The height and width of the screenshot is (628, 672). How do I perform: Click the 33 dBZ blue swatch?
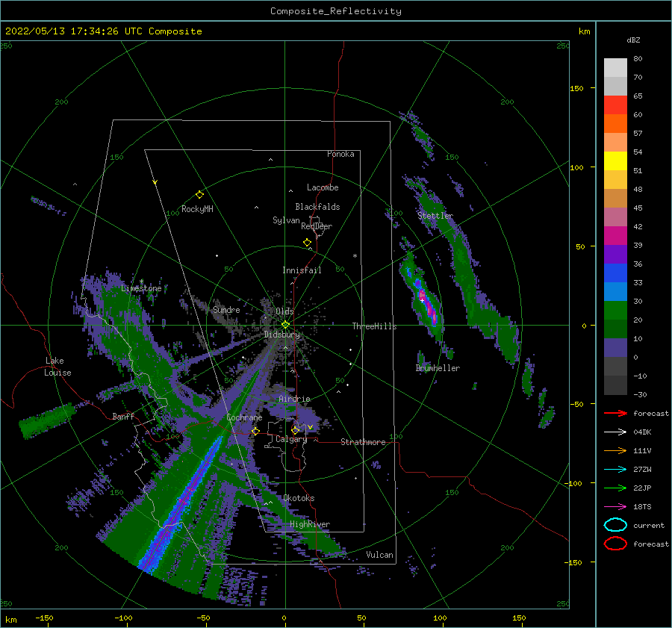click(615, 273)
